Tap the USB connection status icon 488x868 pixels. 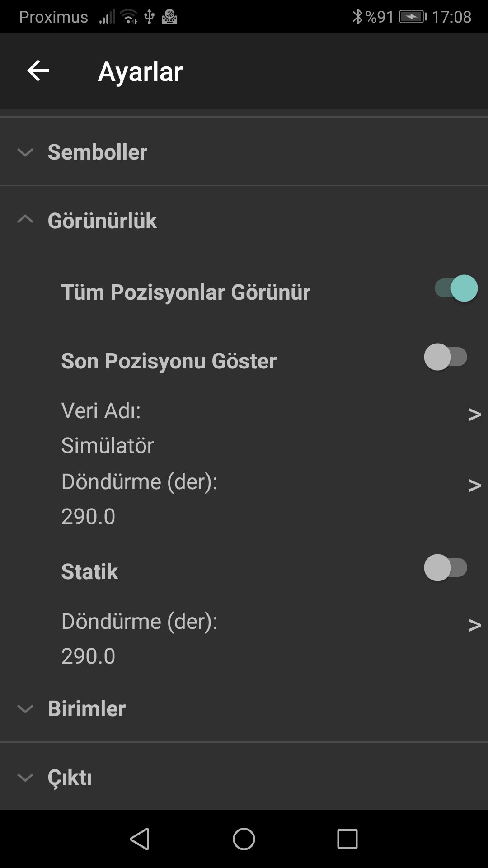click(x=149, y=17)
